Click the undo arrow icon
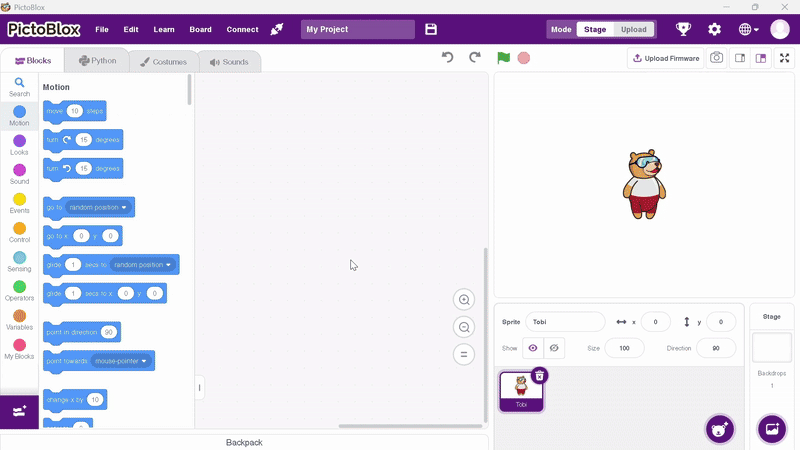The height and width of the screenshot is (450, 800). (448, 58)
